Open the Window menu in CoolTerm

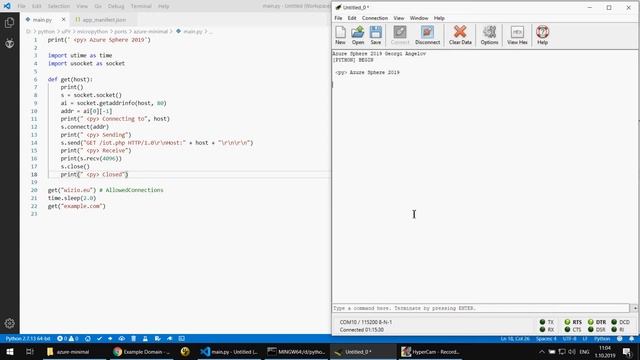419,18
